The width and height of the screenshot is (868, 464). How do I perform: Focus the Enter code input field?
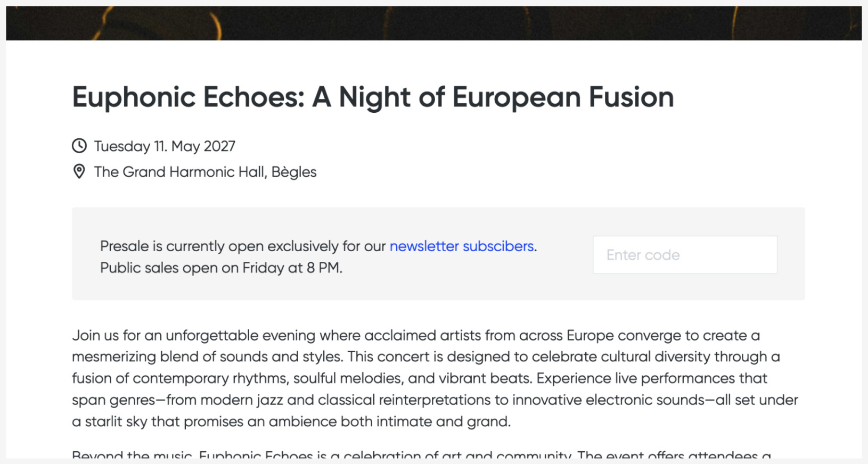[x=685, y=255]
